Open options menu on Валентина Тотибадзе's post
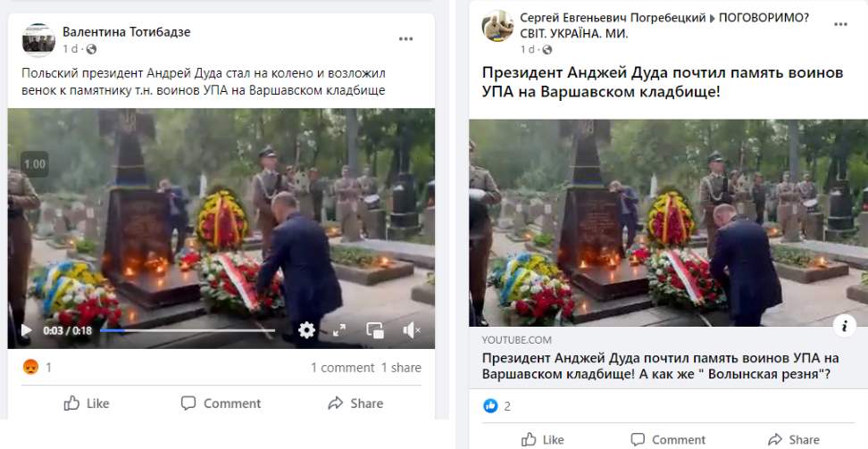Screen dimensions: 868x449 pos(405,38)
